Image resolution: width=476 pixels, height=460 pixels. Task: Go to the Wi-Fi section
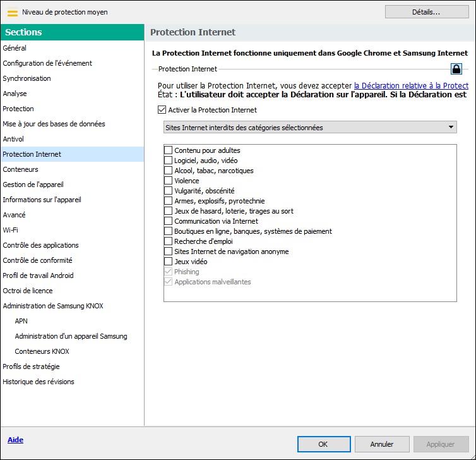pos(11,230)
